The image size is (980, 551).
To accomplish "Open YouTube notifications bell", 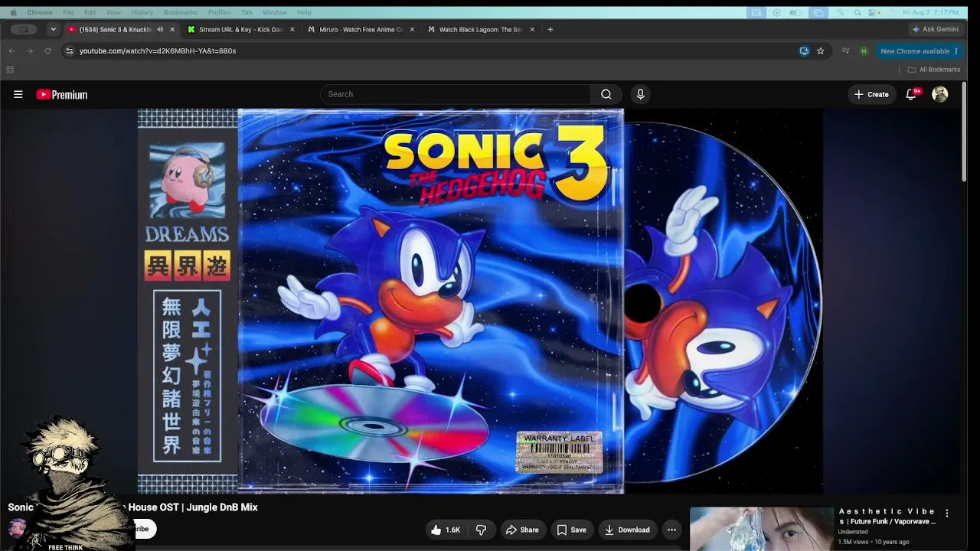I will click(x=911, y=94).
